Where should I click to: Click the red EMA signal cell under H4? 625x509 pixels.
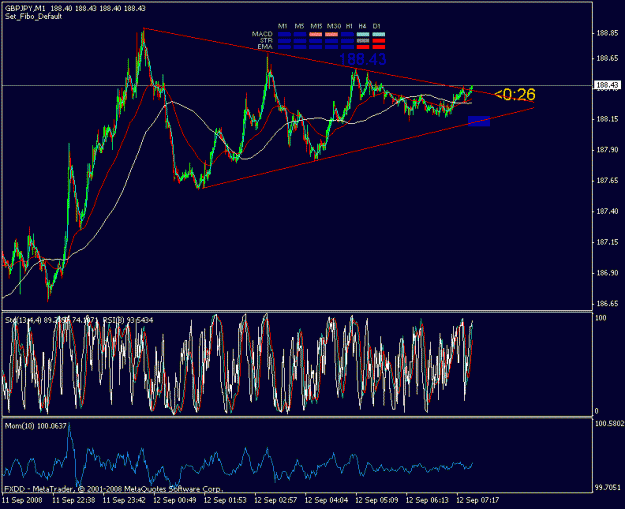(x=363, y=47)
